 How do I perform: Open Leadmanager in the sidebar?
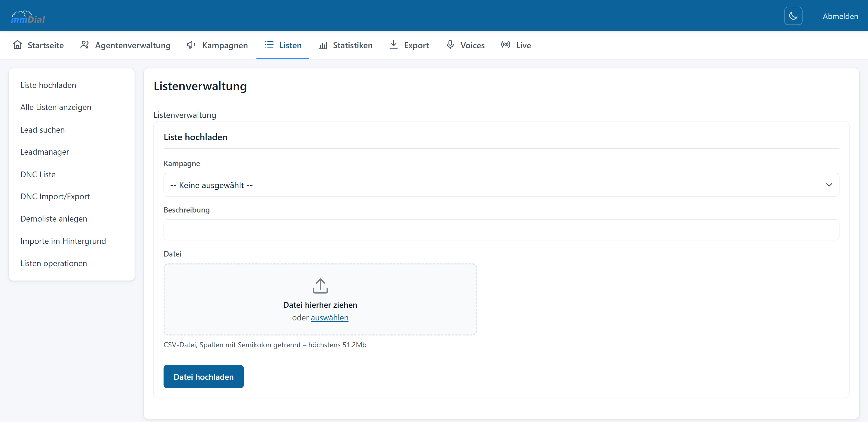pyautogui.click(x=45, y=152)
